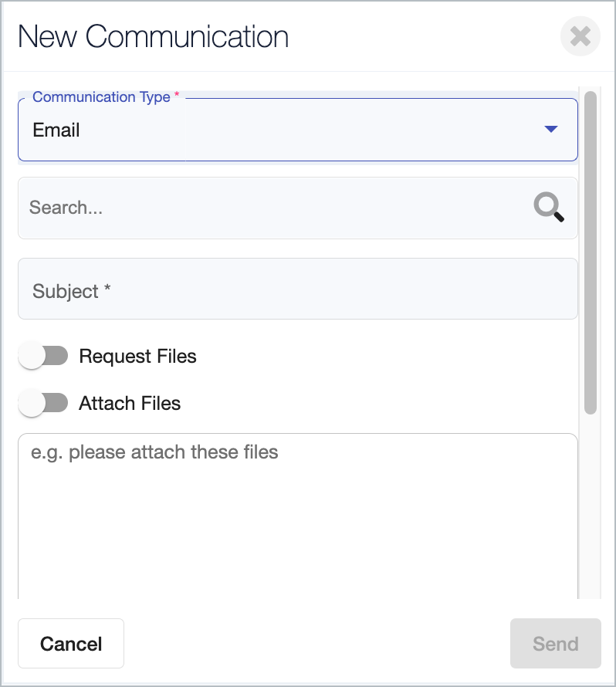Click the magnifying glass search icon
The width and height of the screenshot is (616, 687).
549,207
